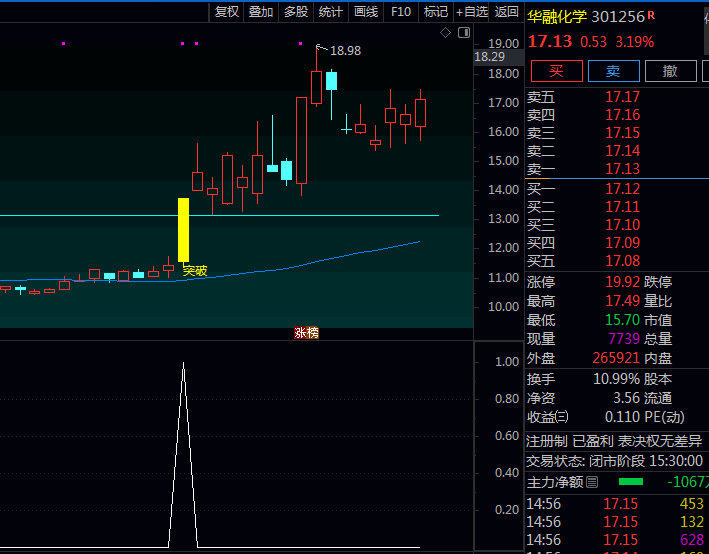Viewport: 709px width, 554px height.
Task: Click the tick row with volume 132
Action: pos(616,522)
